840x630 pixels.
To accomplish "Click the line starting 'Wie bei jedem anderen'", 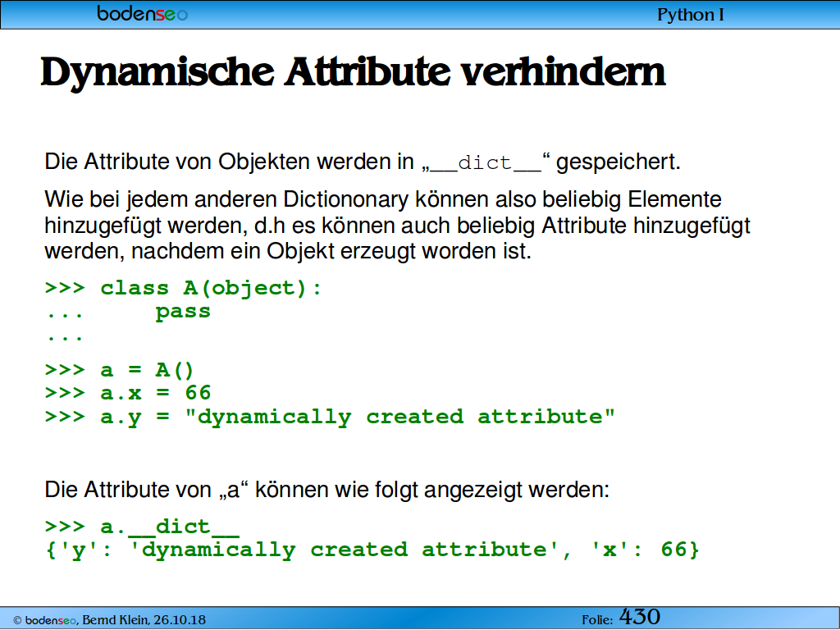I will pos(383,199).
